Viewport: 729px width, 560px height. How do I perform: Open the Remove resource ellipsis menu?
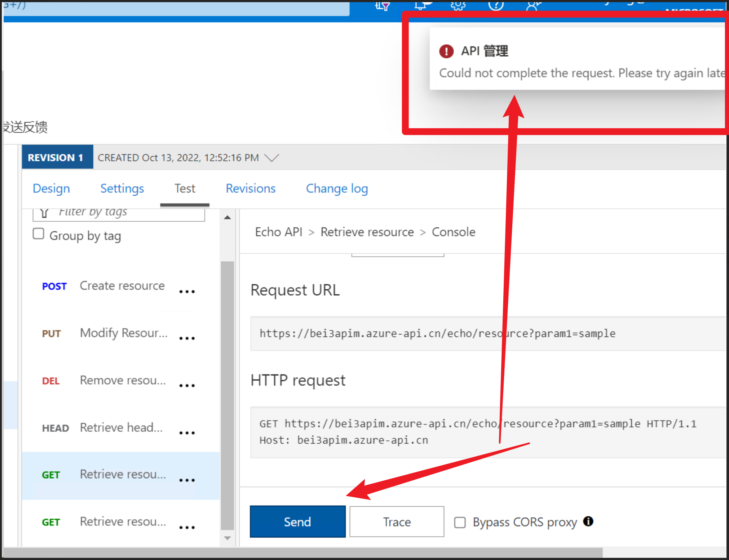click(x=187, y=385)
